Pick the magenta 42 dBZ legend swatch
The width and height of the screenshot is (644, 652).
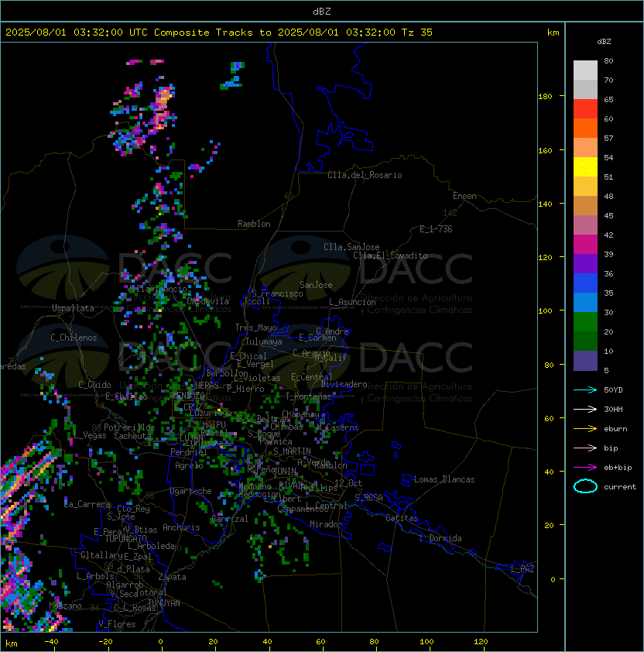click(585, 245)
